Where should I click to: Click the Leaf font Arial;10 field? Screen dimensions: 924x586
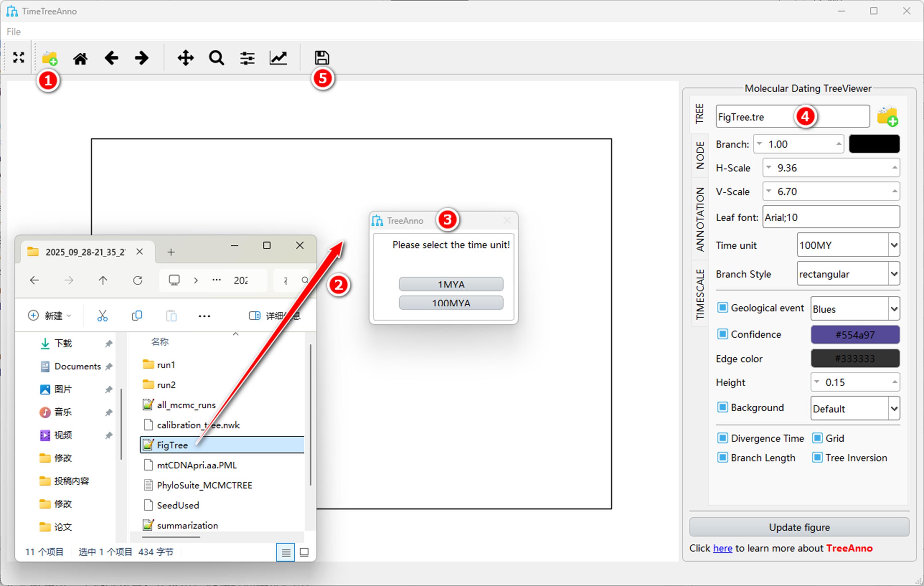pos(831,217)
